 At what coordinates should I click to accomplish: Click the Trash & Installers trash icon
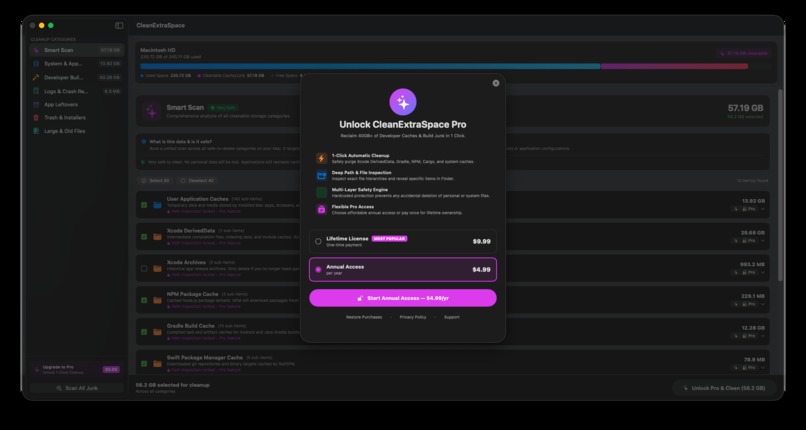click(x=36, y=118)
